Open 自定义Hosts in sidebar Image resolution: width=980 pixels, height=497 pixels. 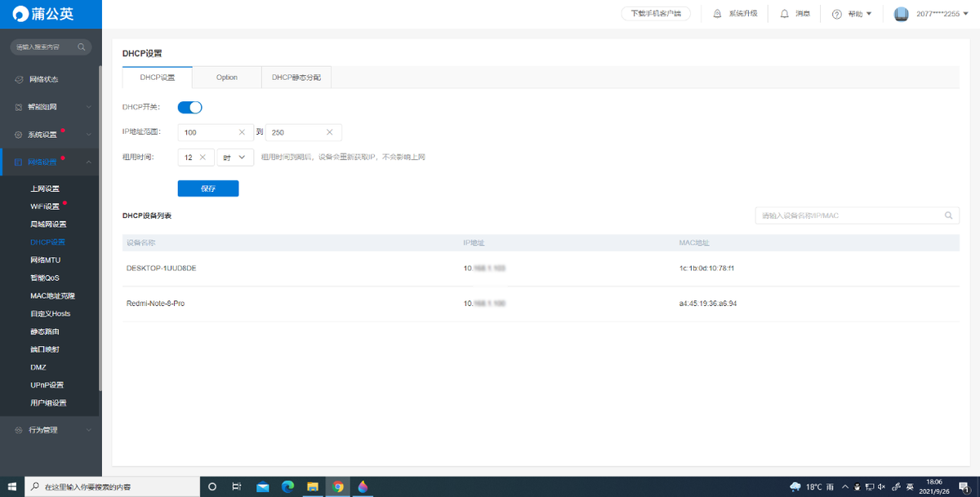pyautogui.click(x=51, y=313)
